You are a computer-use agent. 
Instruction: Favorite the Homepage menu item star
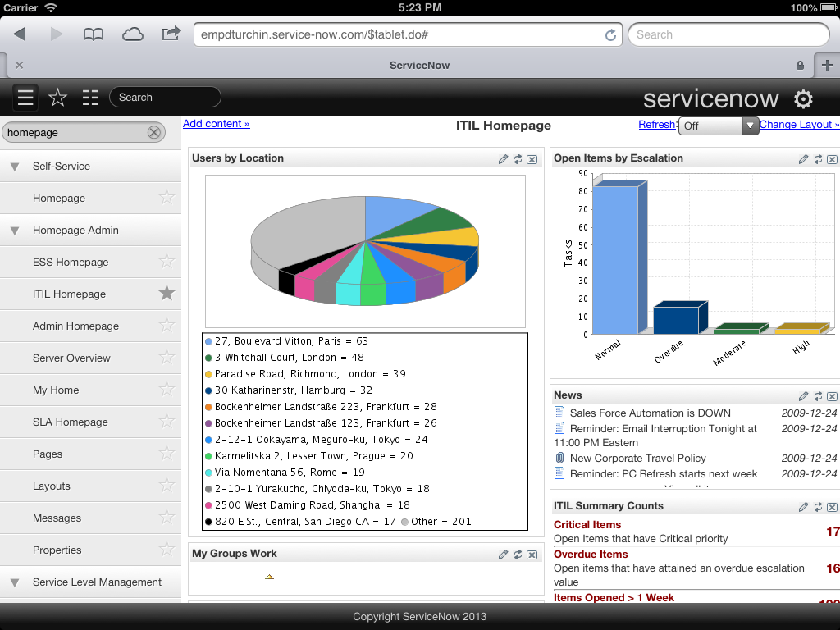(x=167, y=197)
